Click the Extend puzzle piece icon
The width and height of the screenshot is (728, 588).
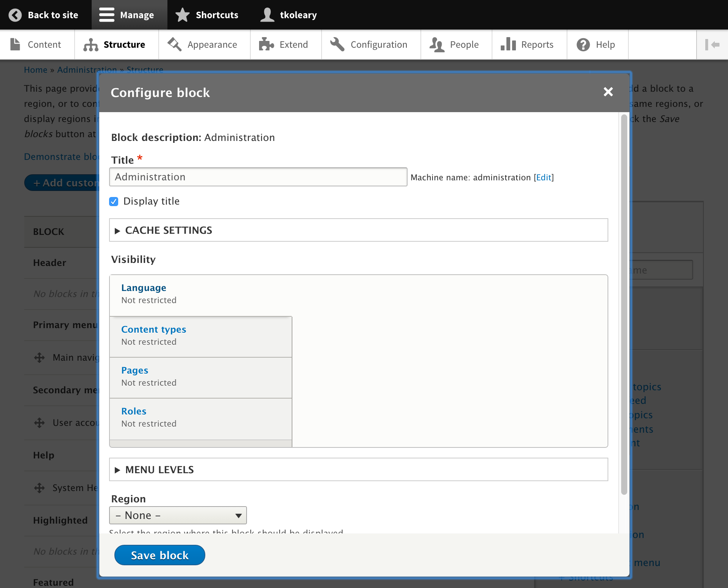click(x=267, y=44)
